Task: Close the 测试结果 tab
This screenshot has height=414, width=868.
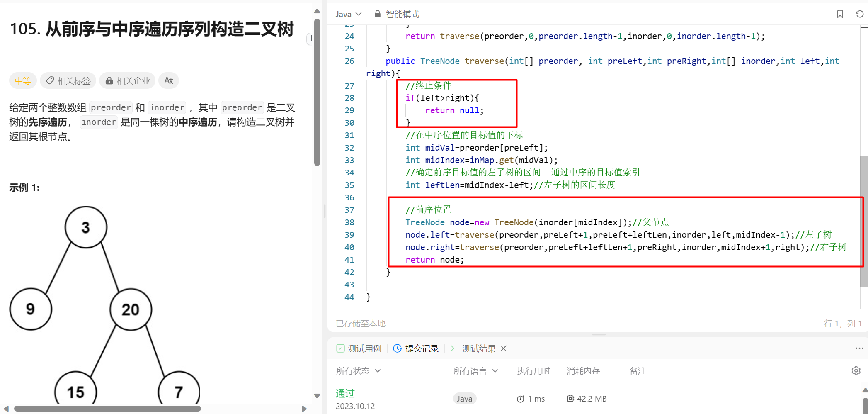Action: coord(504,348)
